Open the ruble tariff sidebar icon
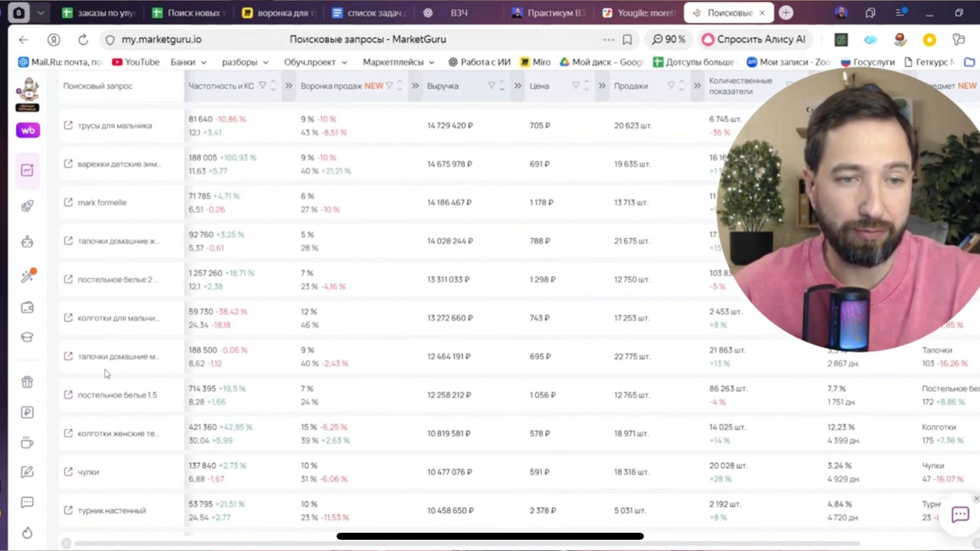Viewport: 980px width, 551px height. (x=28, y=412)
